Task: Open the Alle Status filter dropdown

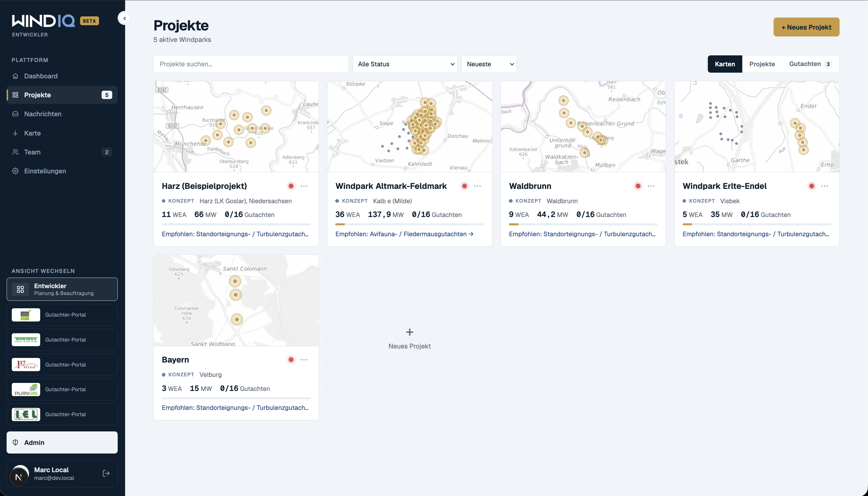Action: tap(405, 64)
